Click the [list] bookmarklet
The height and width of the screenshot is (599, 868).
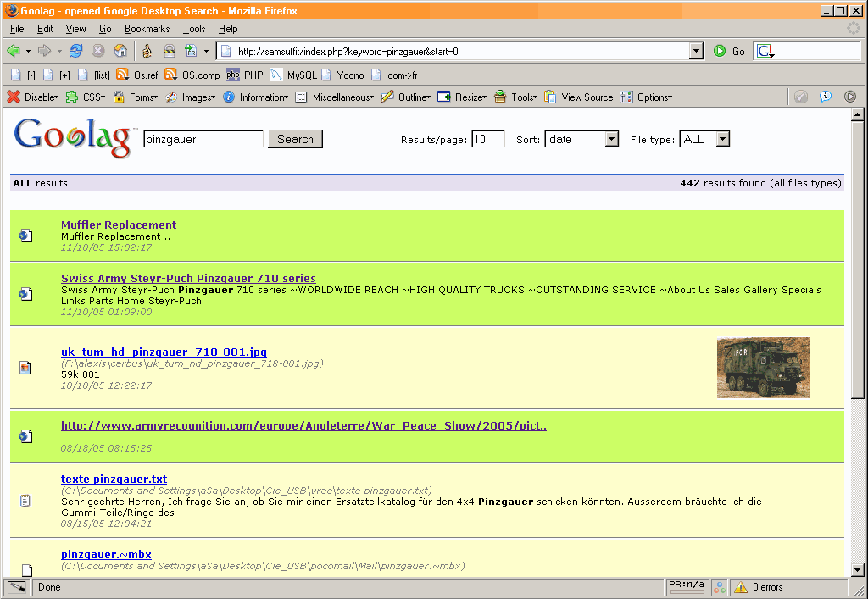(x=93, y=75)
